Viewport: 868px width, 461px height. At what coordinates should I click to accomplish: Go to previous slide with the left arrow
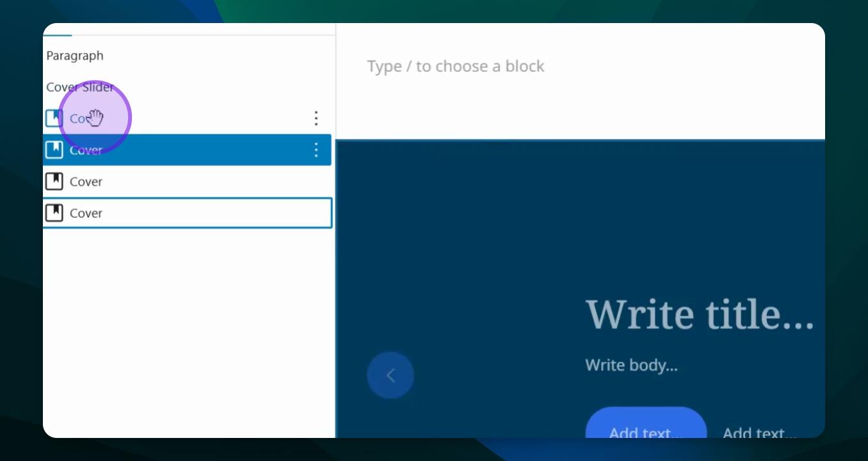coord(390,375)
